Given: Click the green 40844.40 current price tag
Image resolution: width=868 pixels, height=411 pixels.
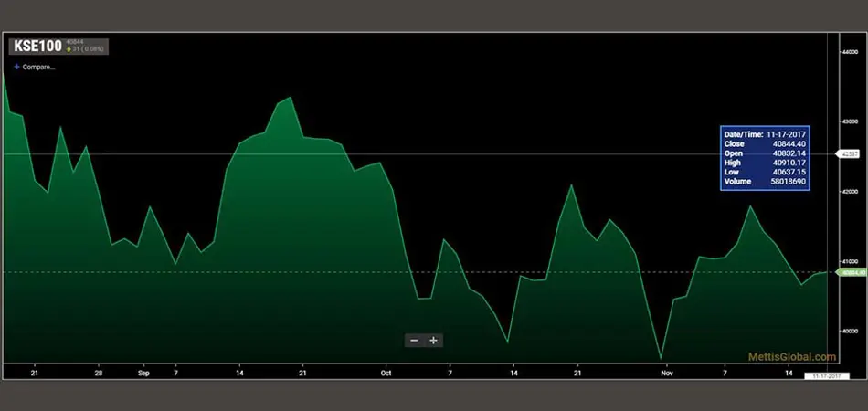Looking at the screenshot, I should 852,272.
